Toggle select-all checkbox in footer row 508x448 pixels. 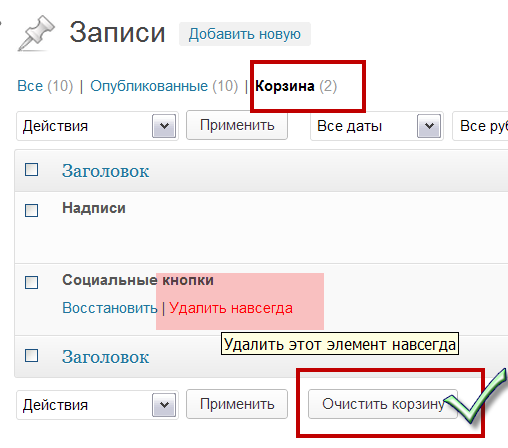click(x=32, y=356)
